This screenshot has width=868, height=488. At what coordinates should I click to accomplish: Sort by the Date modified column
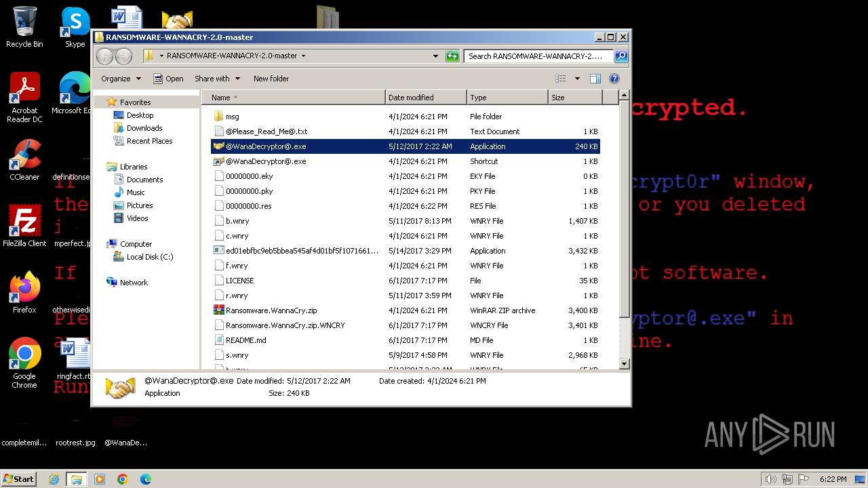click(426, 98)
